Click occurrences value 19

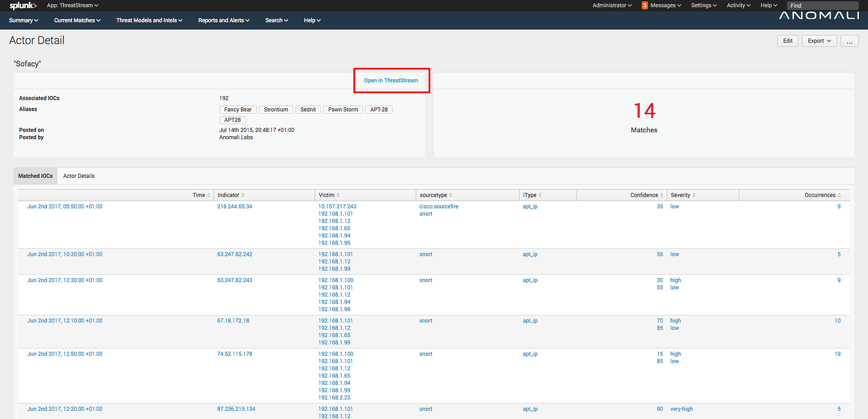(838, 354)
